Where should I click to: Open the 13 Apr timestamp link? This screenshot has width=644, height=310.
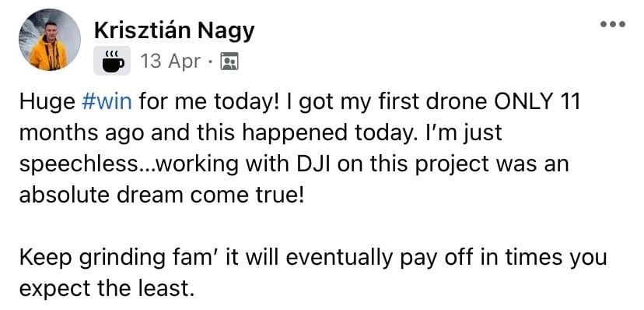click(171, 62)
